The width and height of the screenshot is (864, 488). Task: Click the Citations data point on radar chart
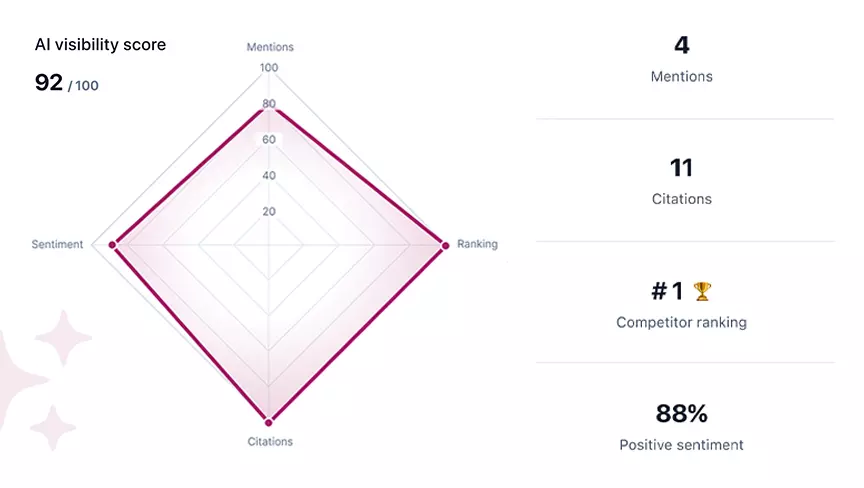269,420
